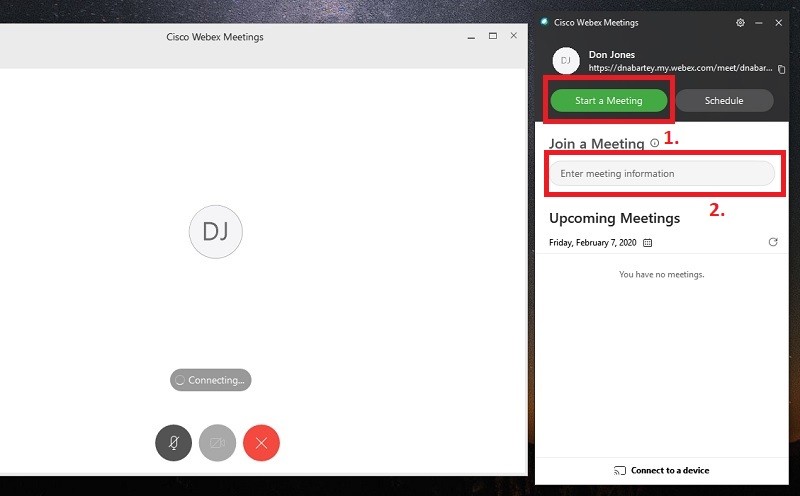The width and height of the screenshot is (800, 496).
Task: Click Connect to a device
Action: [670, 470]
